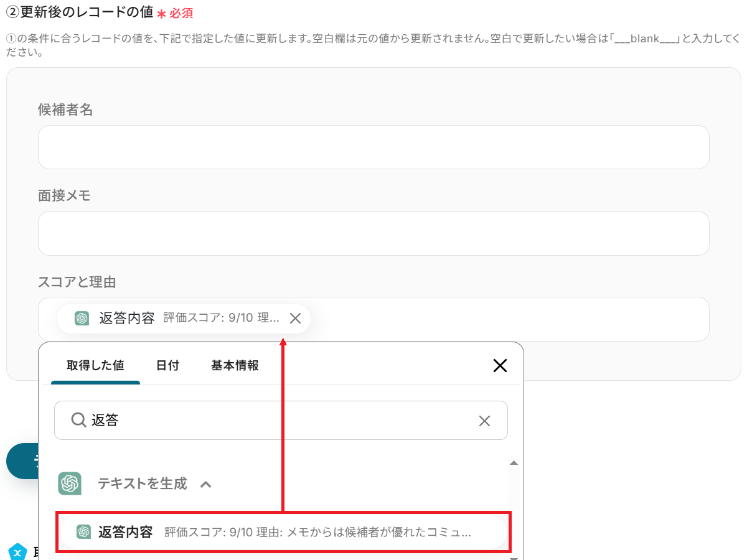Viewport: 747px width, 560px height.
Task: Open the 基本情報 tab
Action: [x=235, y=365]
